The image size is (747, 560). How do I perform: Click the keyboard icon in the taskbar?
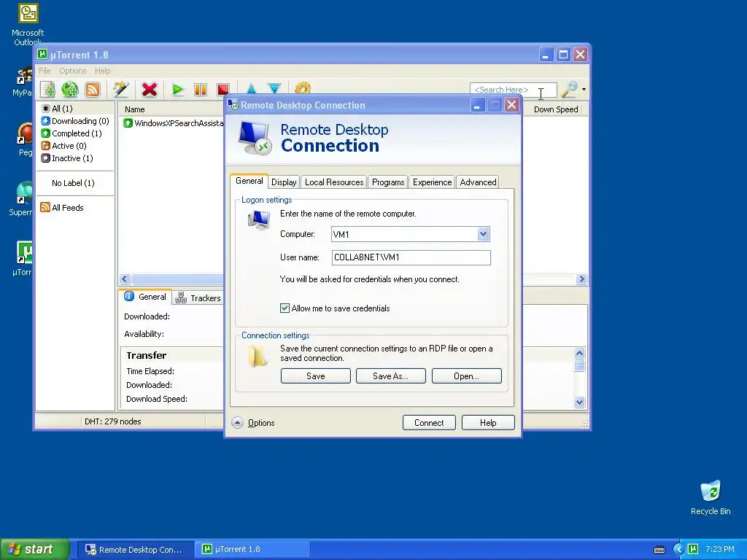coord(659,550)
